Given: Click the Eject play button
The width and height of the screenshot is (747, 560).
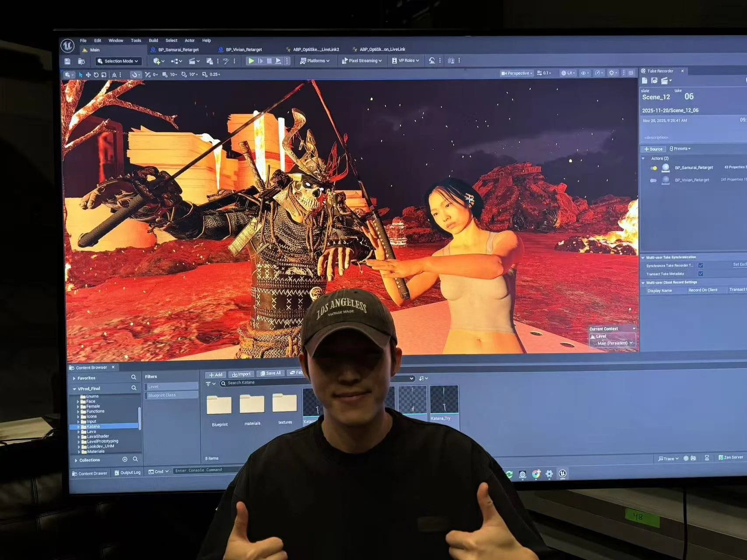Looking at the screenshot, I should pos(278,61).
